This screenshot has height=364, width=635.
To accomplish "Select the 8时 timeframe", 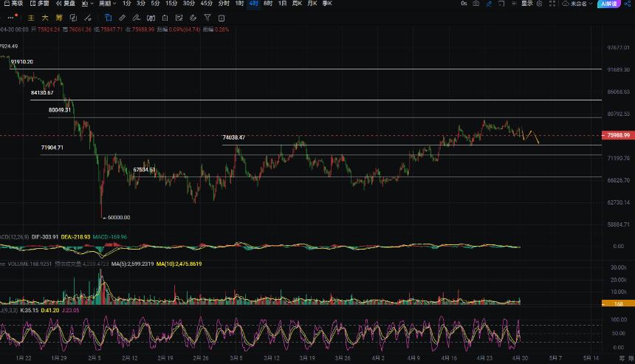I will pyautogui.click(x=268, y=3).
